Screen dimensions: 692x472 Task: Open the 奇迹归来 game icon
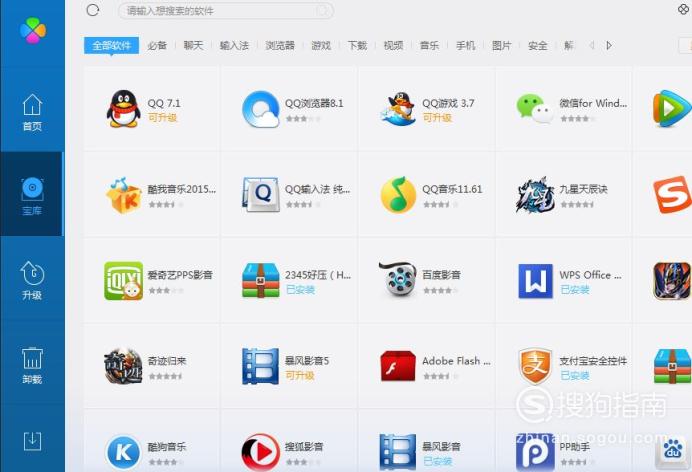[x=123, y=366]
